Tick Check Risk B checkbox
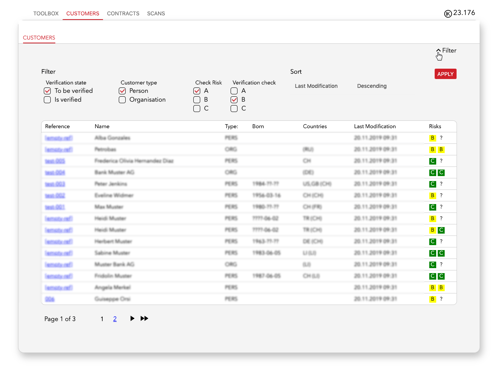This screenshot has width=500, height=369. coord(197,100)
